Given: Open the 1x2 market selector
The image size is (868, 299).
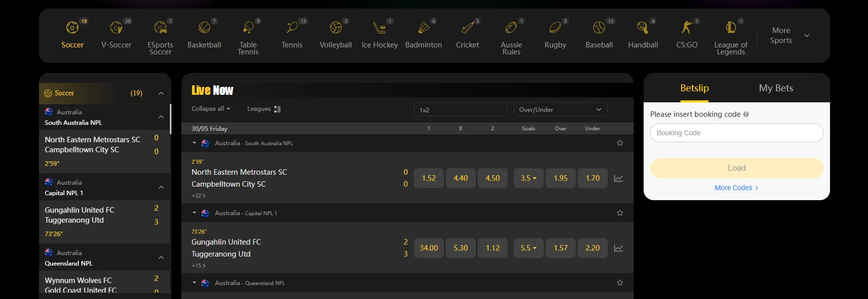Looking at the screenshot, I should tap(460, 109).
